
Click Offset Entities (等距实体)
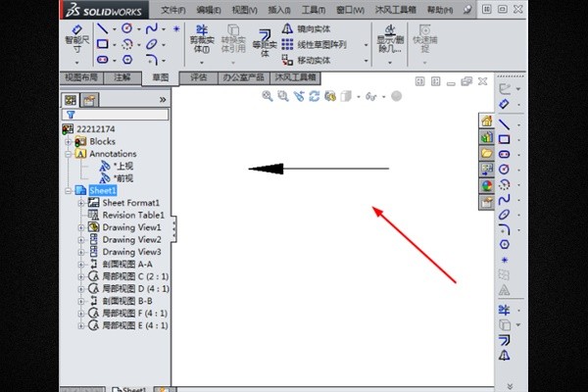tap(265, 43)
